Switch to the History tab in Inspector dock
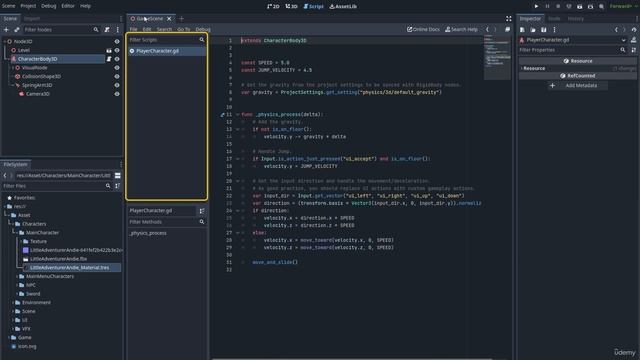Screen dimensions: 640x360 pyautogui.click(x=576, y=19)
